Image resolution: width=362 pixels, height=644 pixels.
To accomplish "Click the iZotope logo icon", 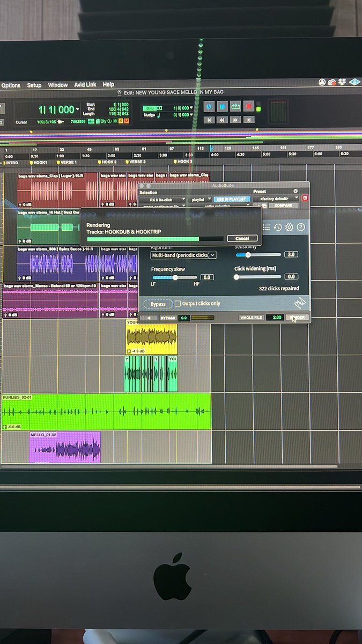I will 301,303.
